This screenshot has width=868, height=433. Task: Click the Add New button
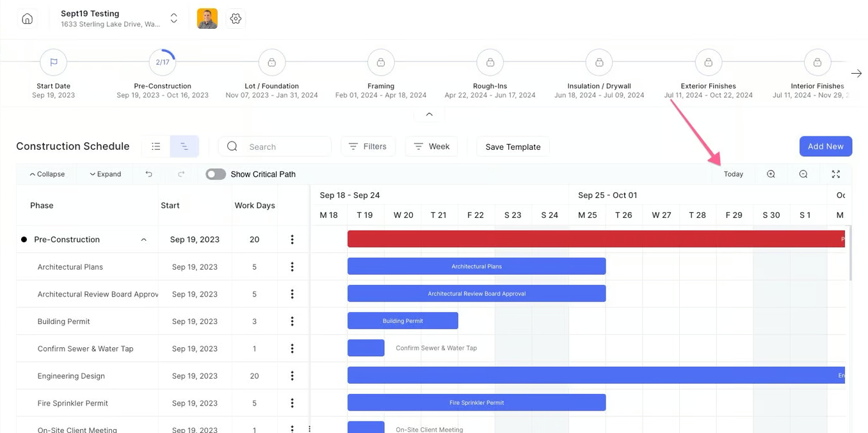[826, 146]
